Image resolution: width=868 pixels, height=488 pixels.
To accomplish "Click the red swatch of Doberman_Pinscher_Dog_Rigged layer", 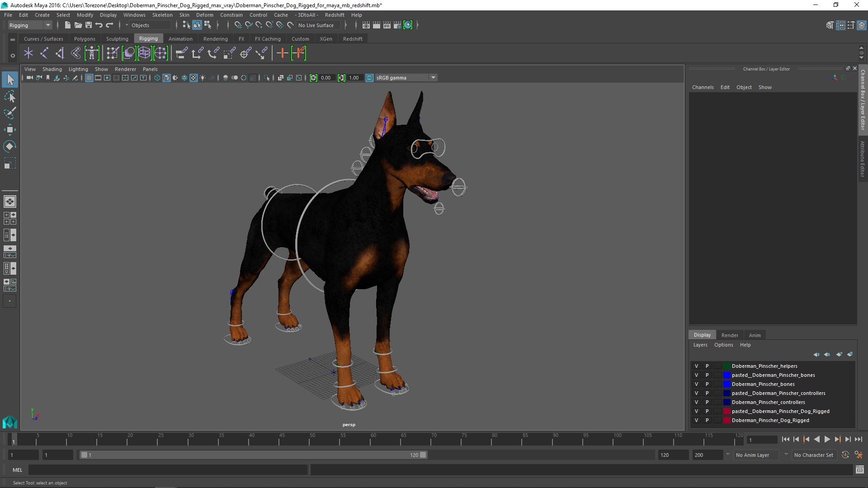I will [x=726, y=420].
